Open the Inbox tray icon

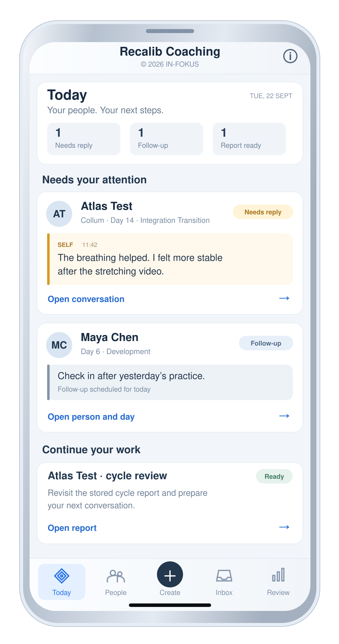click(x=224, y=575)
